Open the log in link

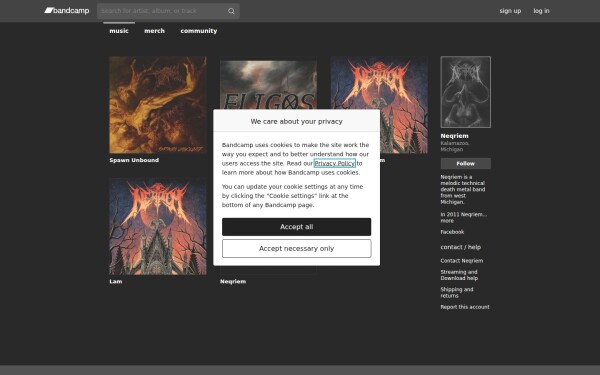[x=541, y=11]
